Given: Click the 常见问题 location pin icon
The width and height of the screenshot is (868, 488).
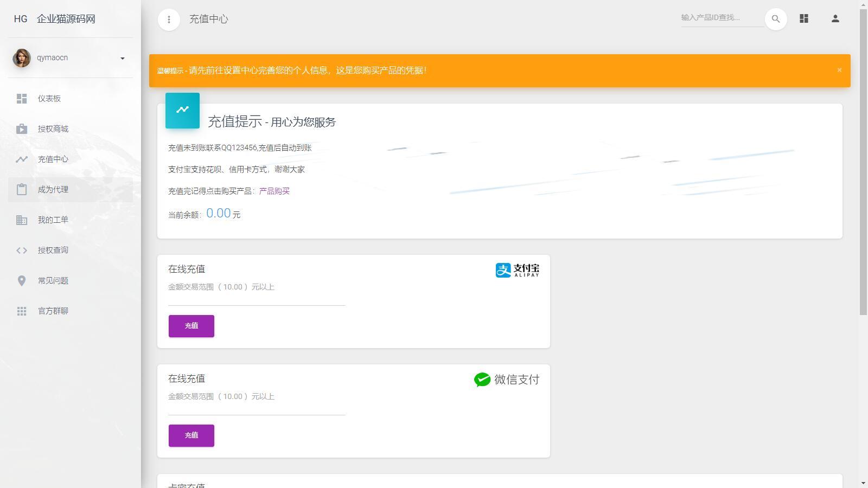Looking at the screenshot, I should point(22,281).
